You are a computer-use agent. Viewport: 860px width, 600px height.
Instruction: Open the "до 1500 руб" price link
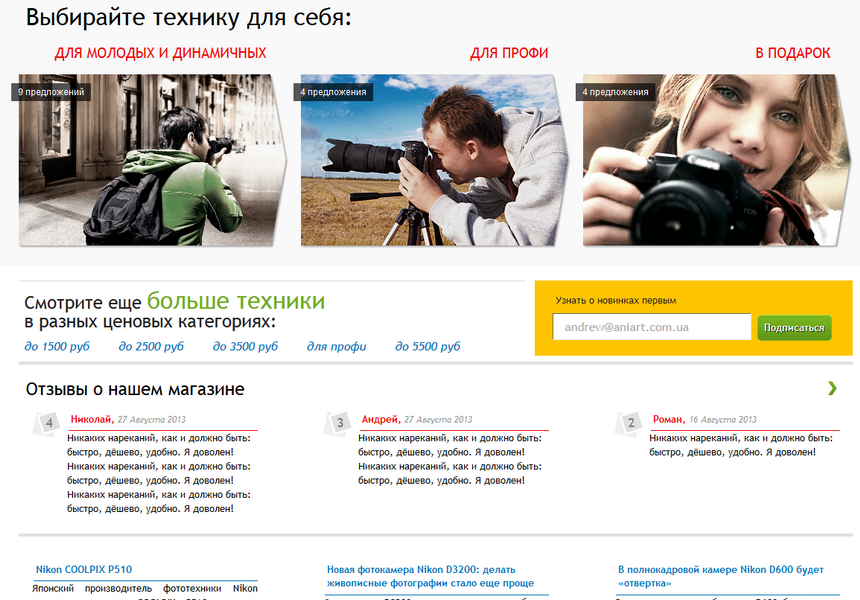click(56, 347)
